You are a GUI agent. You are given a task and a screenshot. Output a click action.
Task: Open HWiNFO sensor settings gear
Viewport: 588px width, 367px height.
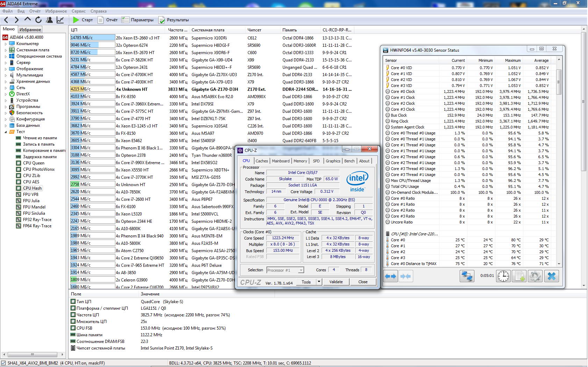535,276
